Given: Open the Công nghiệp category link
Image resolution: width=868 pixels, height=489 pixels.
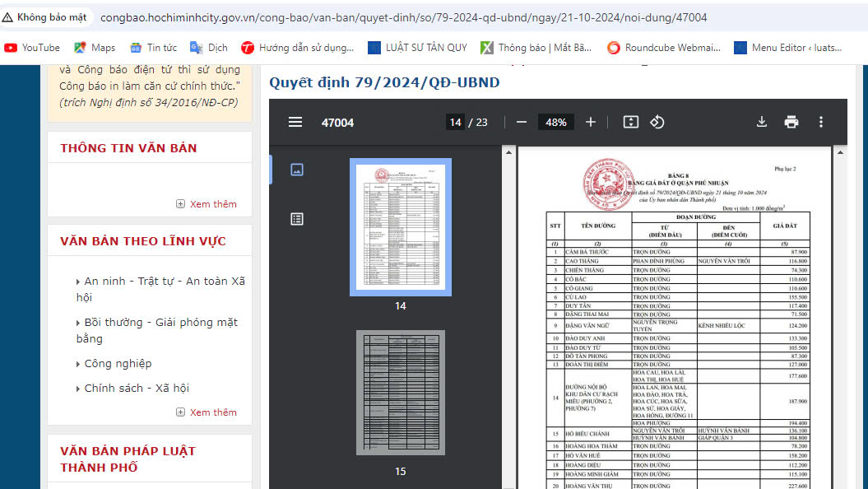Looking at the screenshot, I should click(118, 363).
